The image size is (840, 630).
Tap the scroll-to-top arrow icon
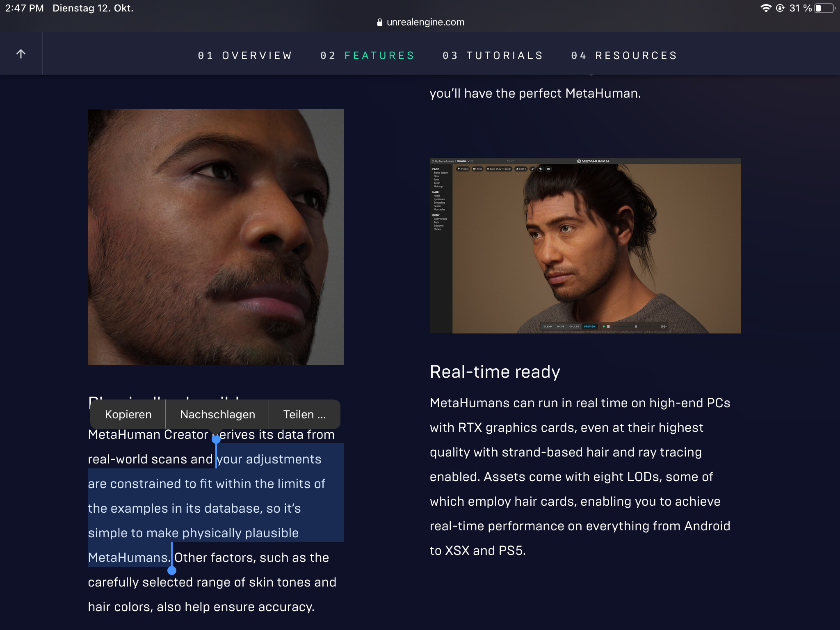click(21, 54)
